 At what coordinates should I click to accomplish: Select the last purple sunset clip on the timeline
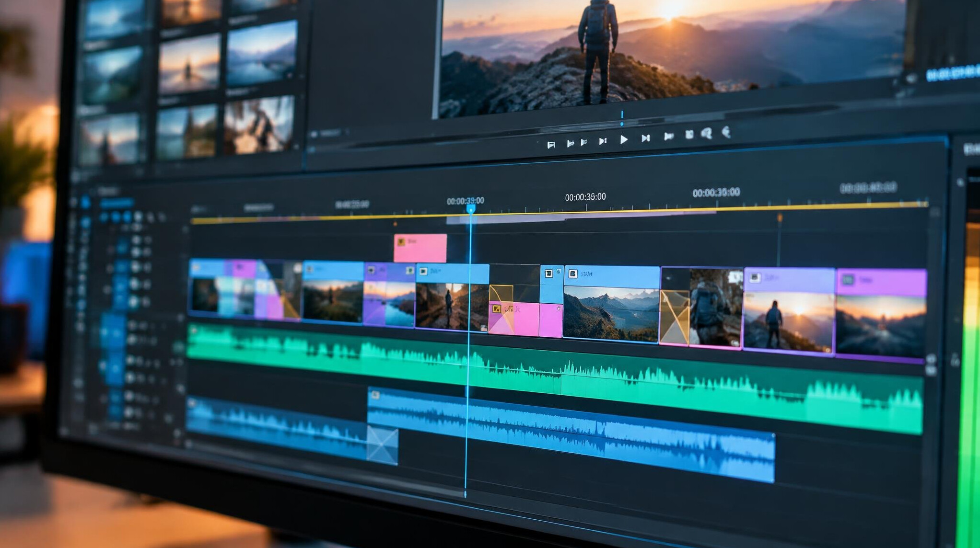click(x=881, y=316)
